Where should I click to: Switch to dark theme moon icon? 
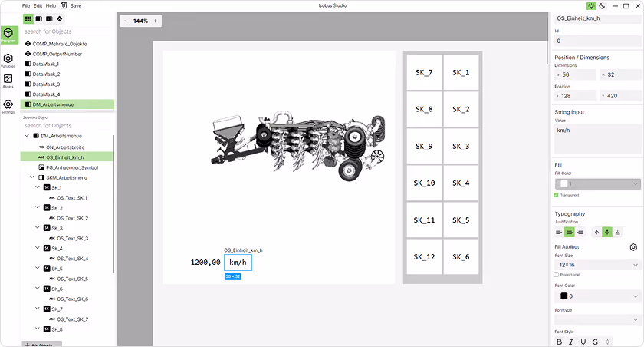pyautogui.click(x=602, y=6)
